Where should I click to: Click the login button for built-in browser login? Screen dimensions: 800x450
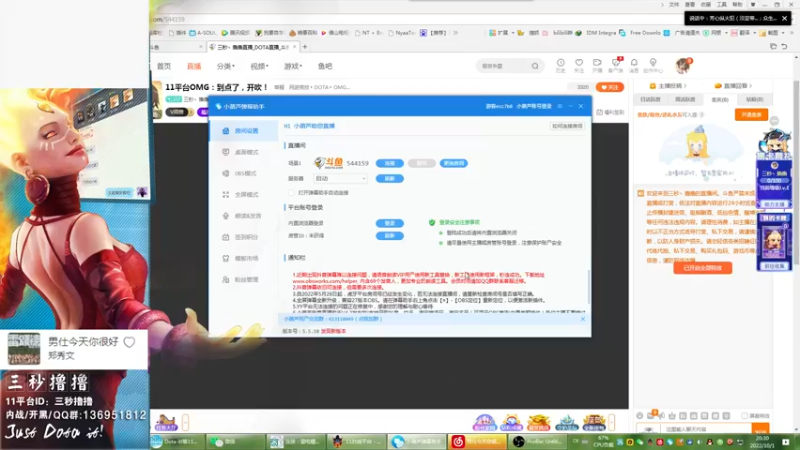pyautogui.click(x=390, y=223)
